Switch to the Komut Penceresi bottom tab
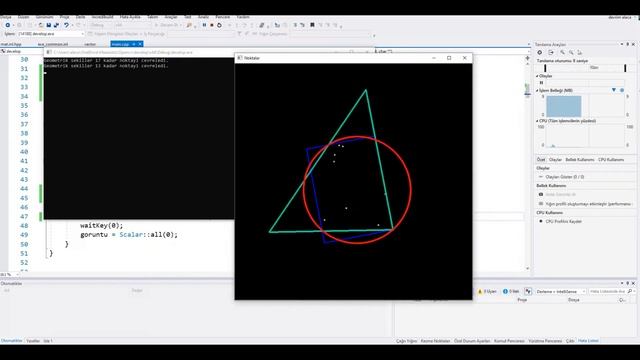 [x=509, y=340]
